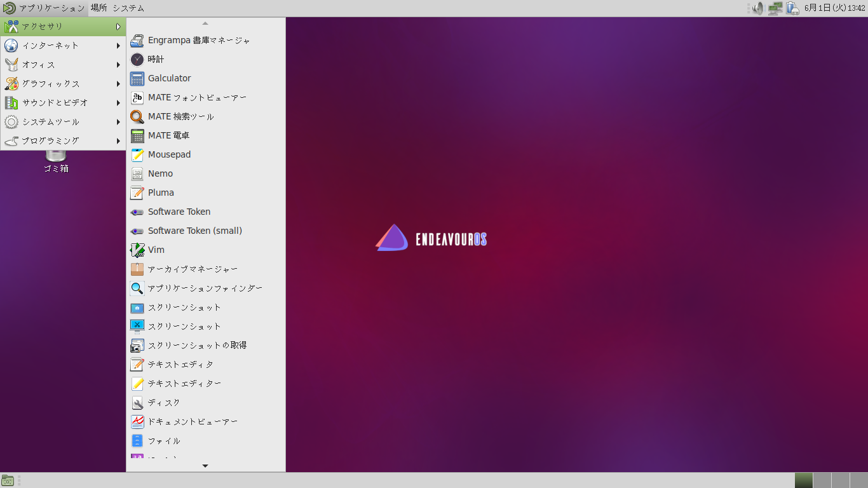Open スクリーンショット with the camera laptop icon
868x488 pixels.
[206, 307]
